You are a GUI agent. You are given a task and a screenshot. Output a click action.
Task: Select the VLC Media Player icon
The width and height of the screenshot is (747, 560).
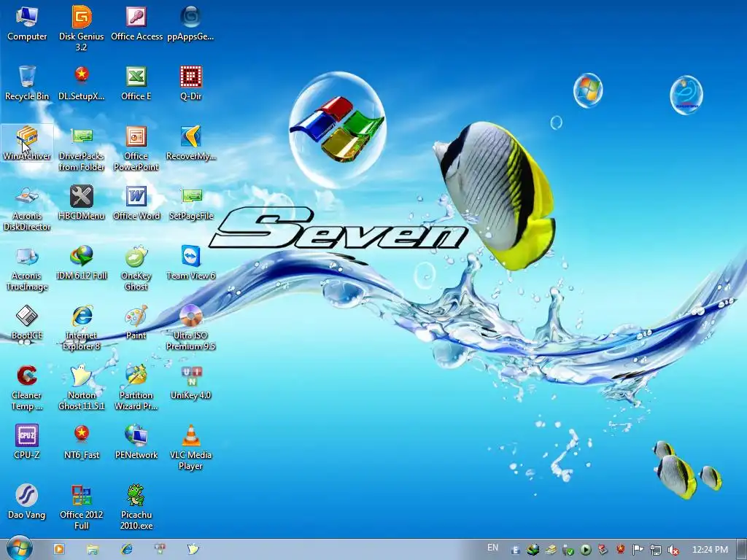pyautogui.click(x=190, y=448)
